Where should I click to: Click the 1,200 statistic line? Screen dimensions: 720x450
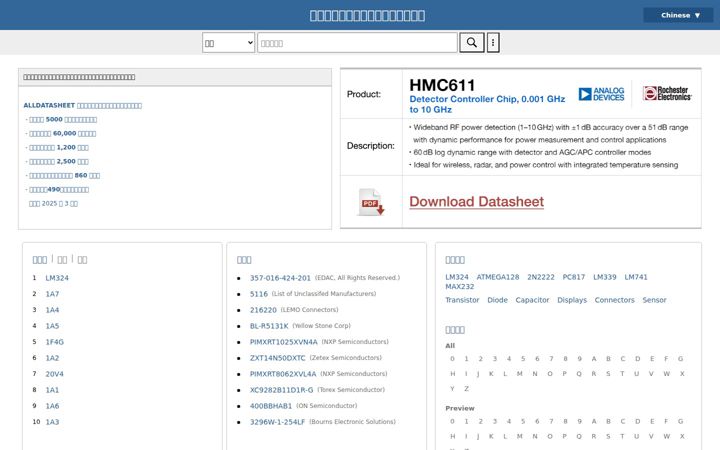pos(57,147)
